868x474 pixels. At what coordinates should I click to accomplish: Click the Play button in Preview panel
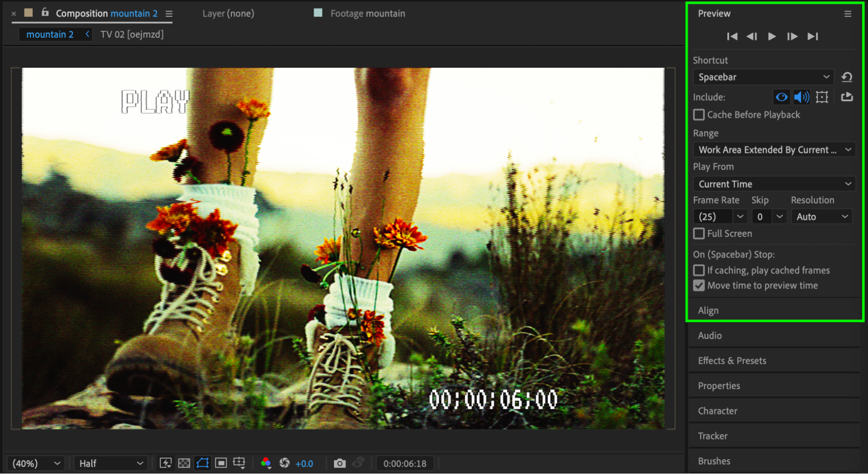(x=772, y=36)
